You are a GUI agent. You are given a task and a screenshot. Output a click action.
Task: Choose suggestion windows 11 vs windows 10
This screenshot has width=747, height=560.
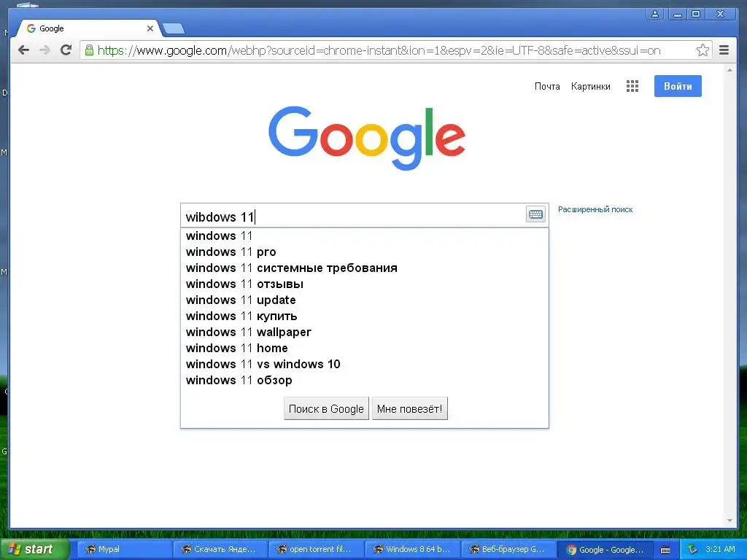(x=365, y=365)
